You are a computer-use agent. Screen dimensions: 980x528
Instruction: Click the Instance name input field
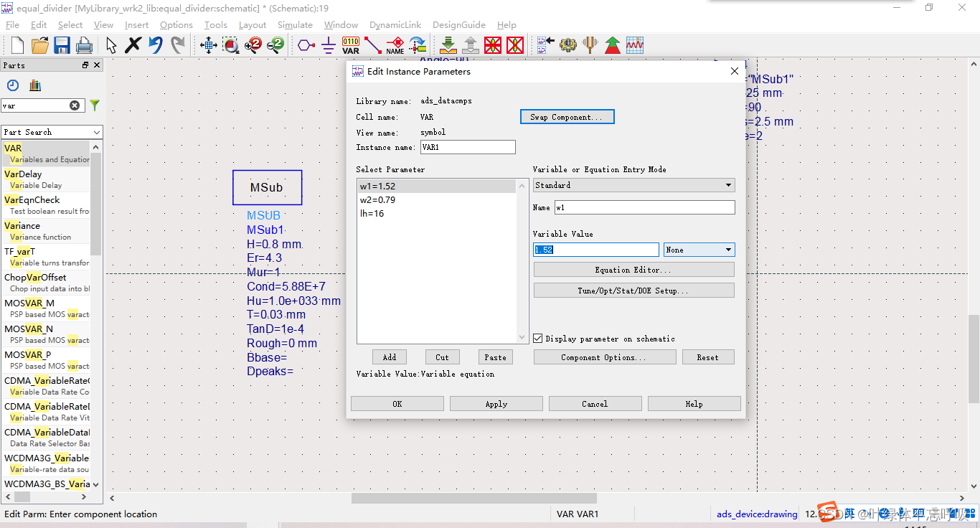point(467,147)
